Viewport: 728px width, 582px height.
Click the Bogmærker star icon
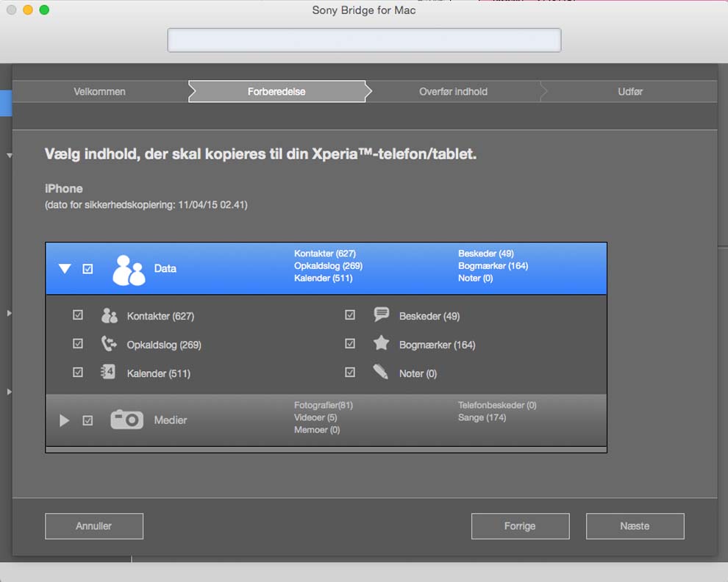point(381,343)
